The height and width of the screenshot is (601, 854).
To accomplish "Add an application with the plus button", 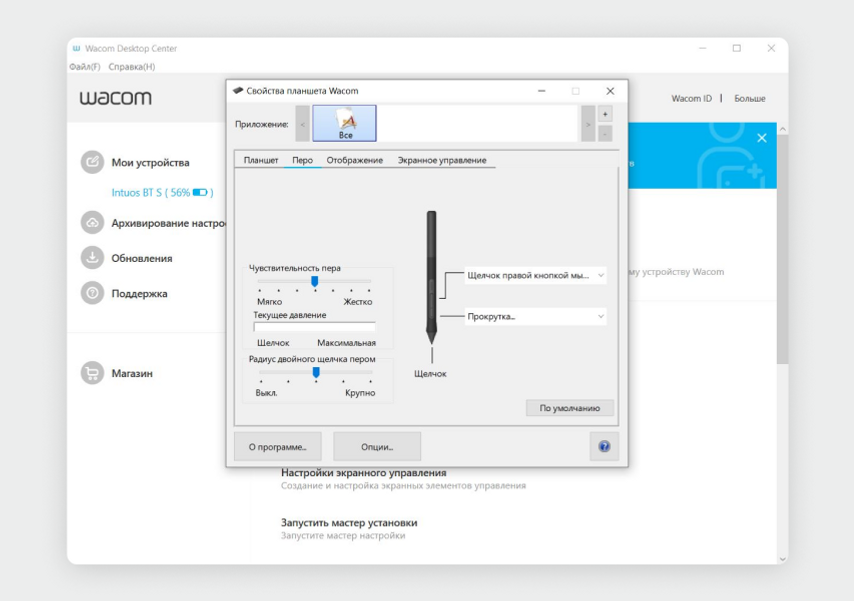I will tap(605, 114).
